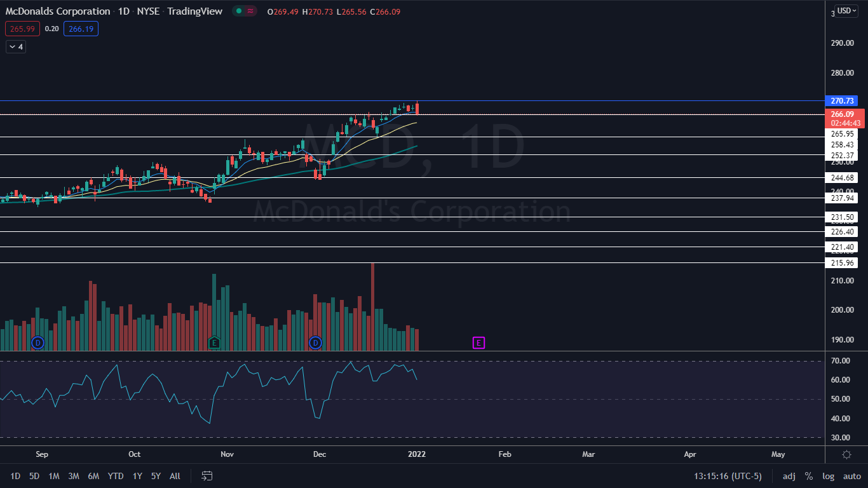Select the All time range
The width and height of the screenshot is (868, 488).
tap(175, 476)
